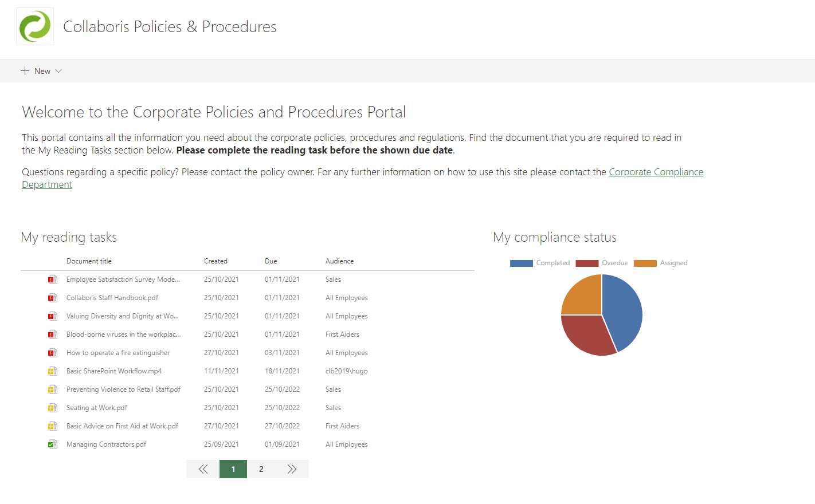The image size is (815, 504).
Task: Toggle the Overdue legend item in chart
Action: (614, 263)
